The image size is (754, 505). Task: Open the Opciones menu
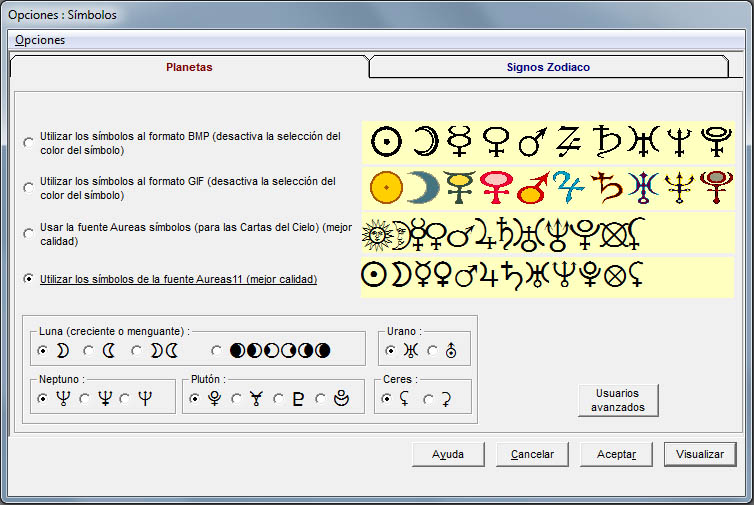click(x=40, y=40)
